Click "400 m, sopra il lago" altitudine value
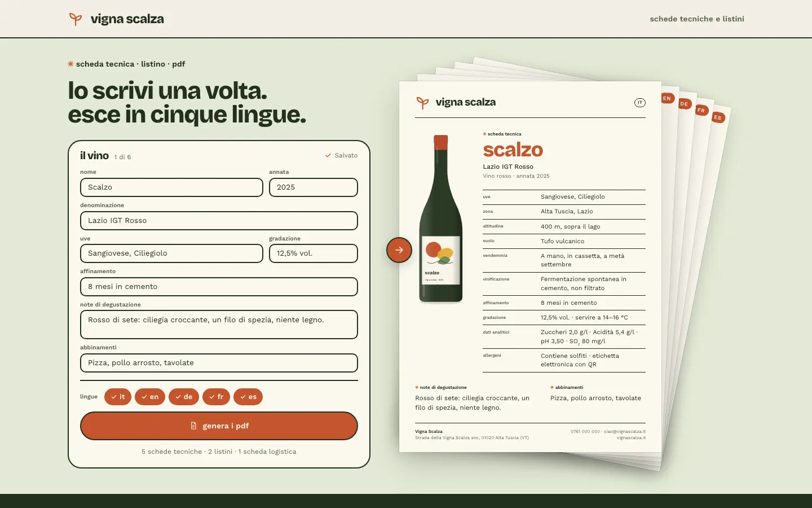The height and width of the screenshot is (508, 812). tap(570, 227)
